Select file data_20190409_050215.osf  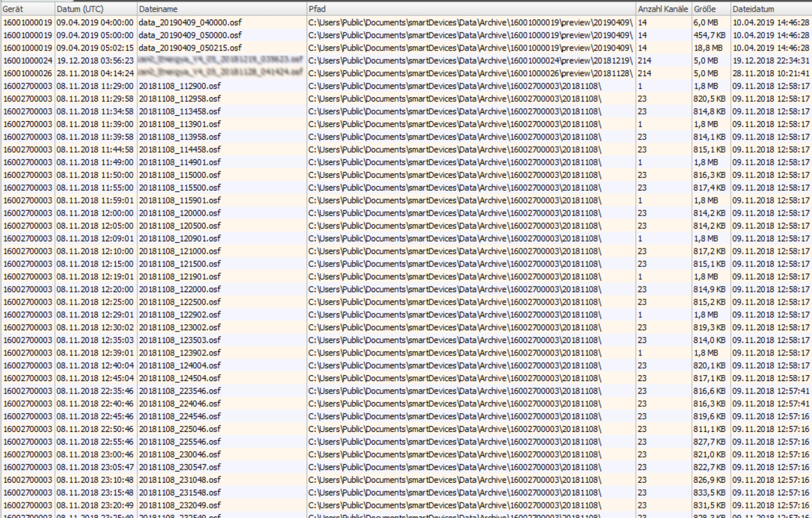click(190, 48)
